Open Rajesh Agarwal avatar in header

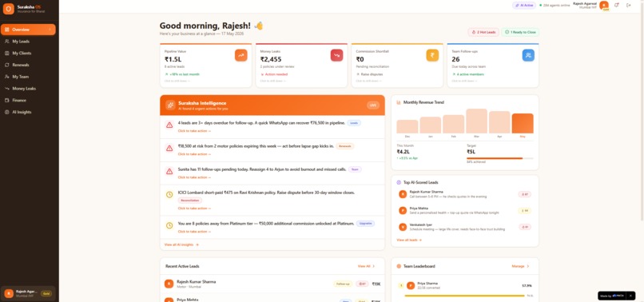pyautogui.click(x=604, y=5)
